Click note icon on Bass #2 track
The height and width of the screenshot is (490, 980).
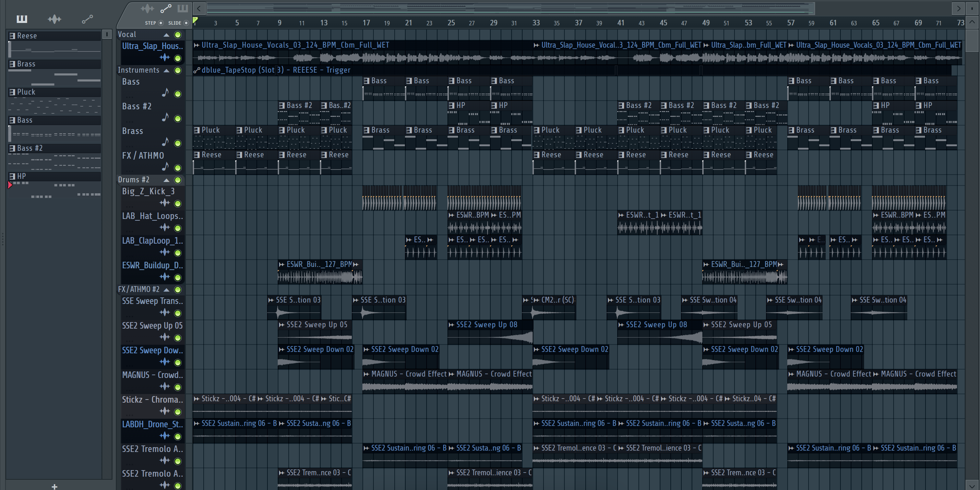165,118
